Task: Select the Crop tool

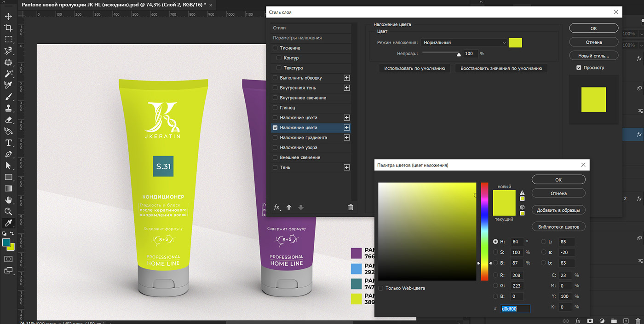Action: (8, 28)
